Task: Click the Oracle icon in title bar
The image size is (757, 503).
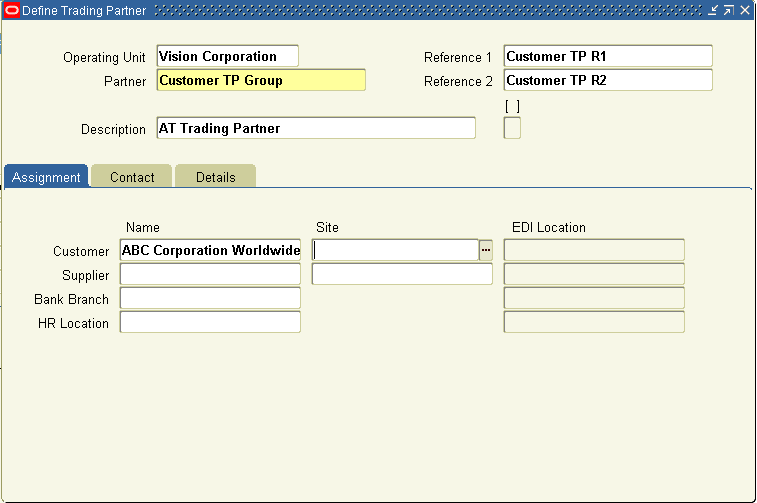Action: click(x=12, y=10)
